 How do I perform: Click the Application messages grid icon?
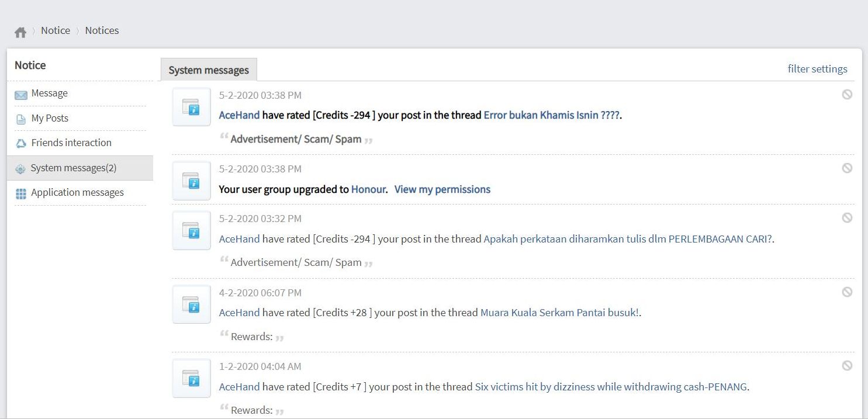tap(21, 194)
